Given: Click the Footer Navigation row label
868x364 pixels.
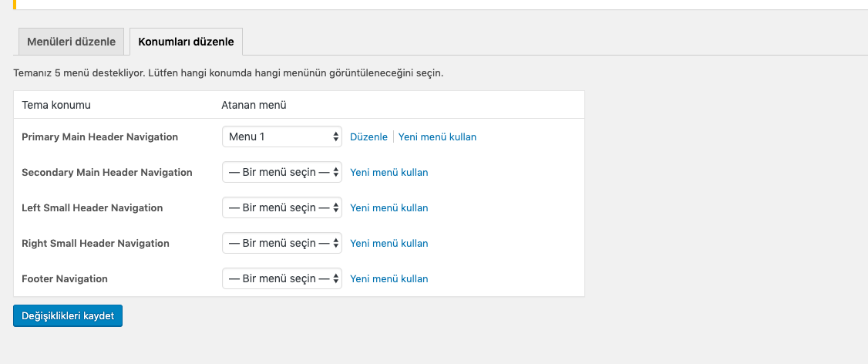Looking at the screenshot, I should [x=65, y=278].
